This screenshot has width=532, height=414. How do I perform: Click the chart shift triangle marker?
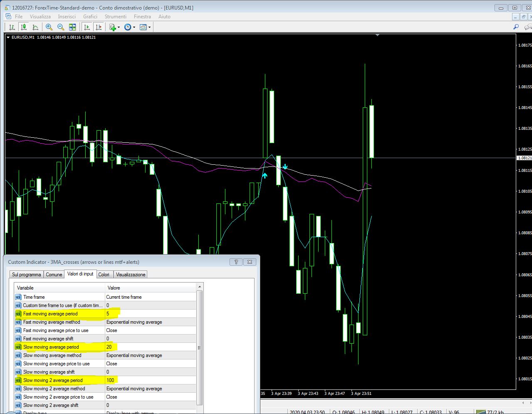[377, 35]
